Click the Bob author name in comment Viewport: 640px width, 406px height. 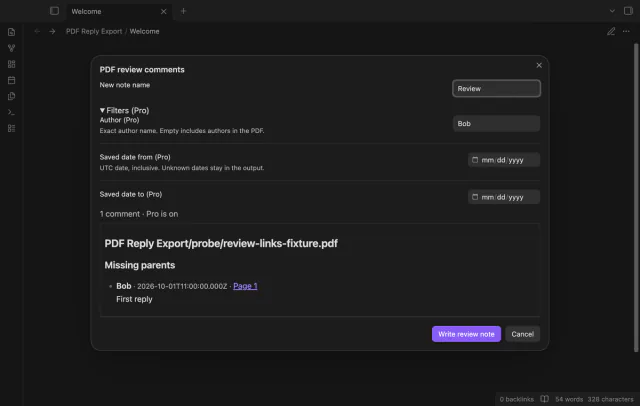[124, 286]
